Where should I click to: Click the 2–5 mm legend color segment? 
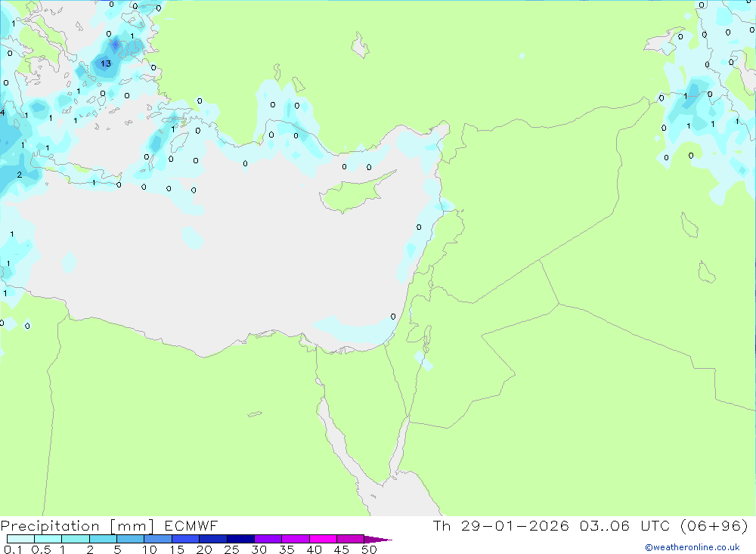tap(103, 539)
